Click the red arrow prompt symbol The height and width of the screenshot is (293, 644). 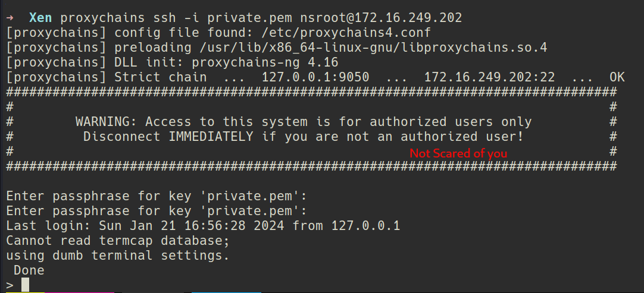point(10,18)
